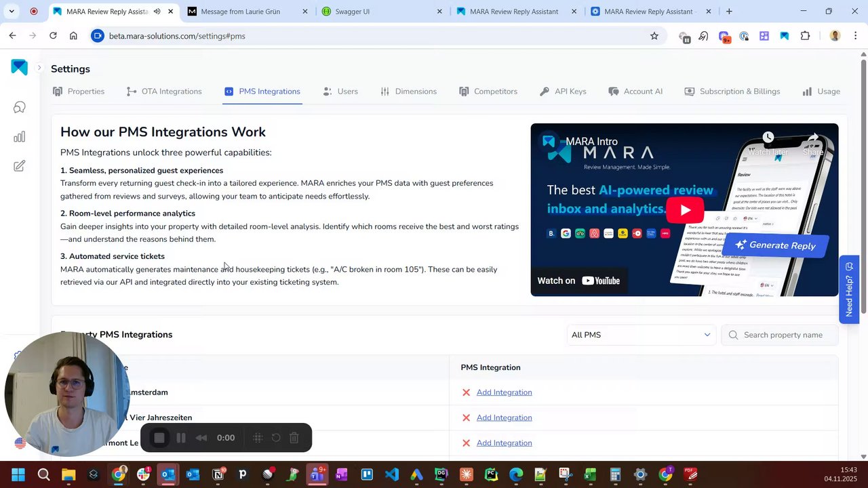This screenshot has width=868, height=488.
Task: Open the Dimensions tab
Action: [x=408, y=91]
